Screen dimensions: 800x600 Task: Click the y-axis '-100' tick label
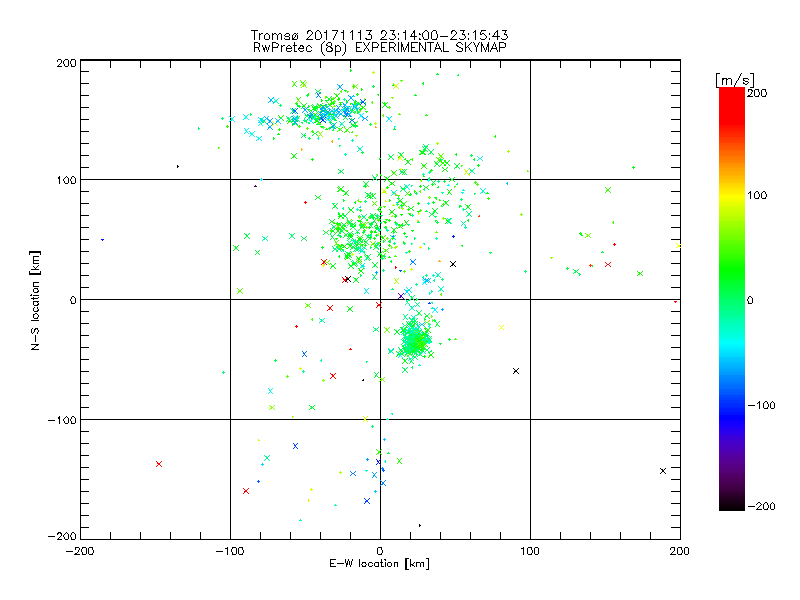62,420
